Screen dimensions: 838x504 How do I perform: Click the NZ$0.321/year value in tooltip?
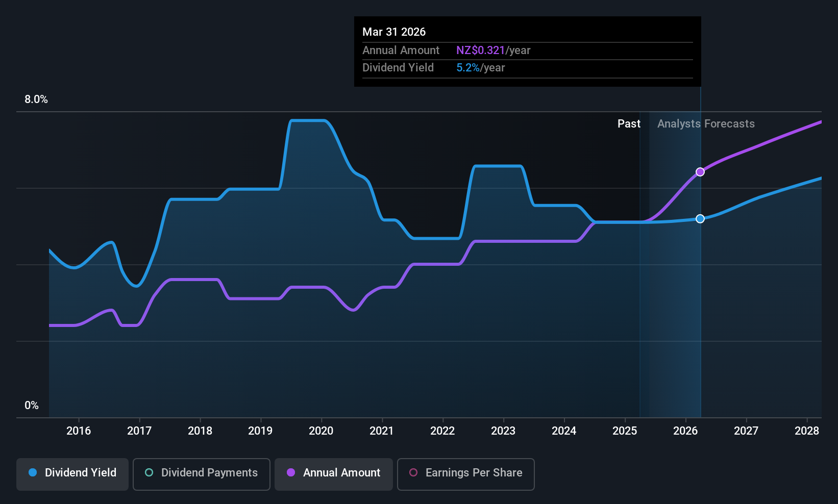pos(493,51)
